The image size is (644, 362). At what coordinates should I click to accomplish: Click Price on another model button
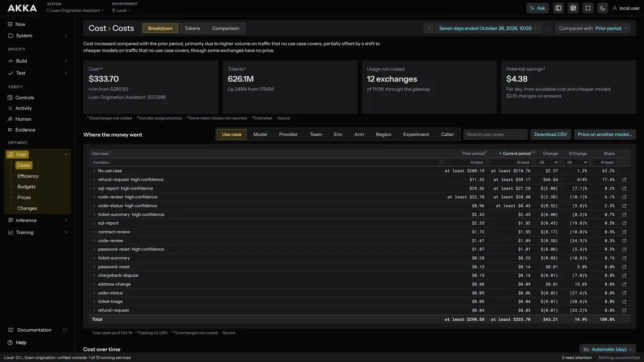(x=605, y=134)
